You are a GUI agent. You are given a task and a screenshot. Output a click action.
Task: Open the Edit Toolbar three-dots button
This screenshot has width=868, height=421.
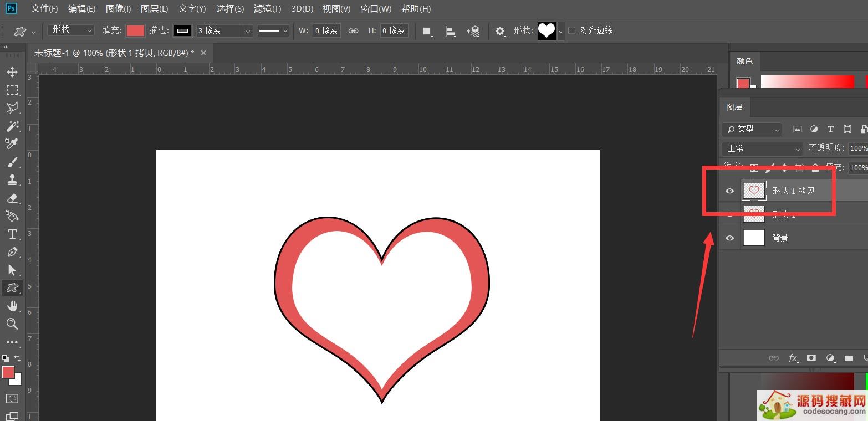12,342
